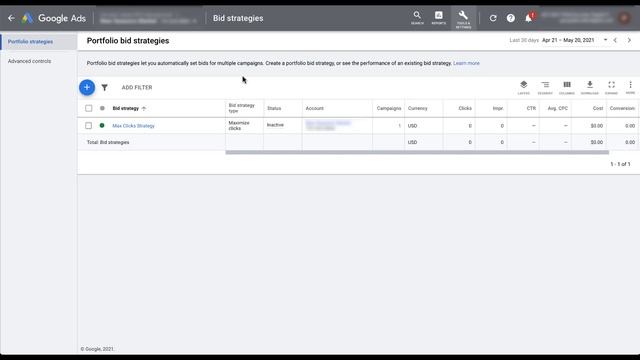
Task: Sort by the Conversion column header
Action: pos(622,108)
